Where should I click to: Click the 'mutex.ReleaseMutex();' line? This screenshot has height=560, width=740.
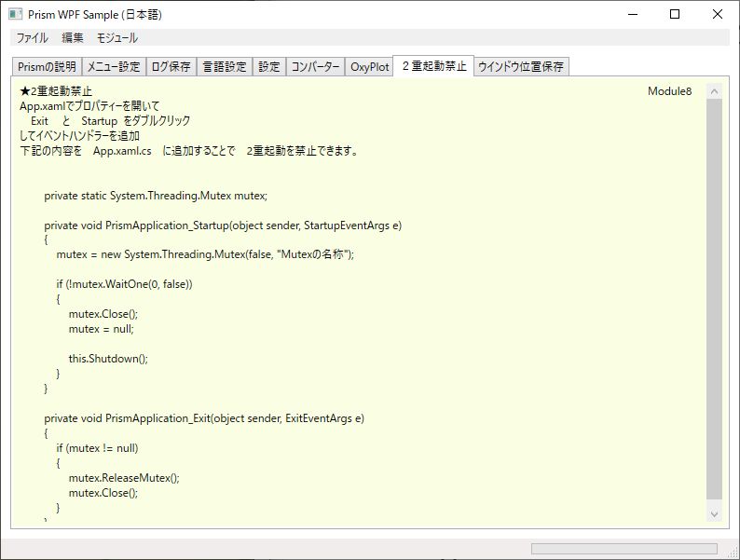124,478
